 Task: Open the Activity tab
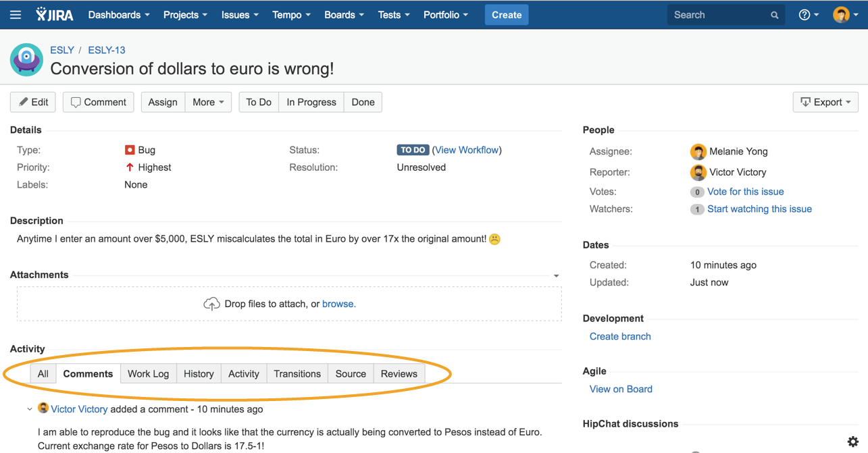point(244,373)
